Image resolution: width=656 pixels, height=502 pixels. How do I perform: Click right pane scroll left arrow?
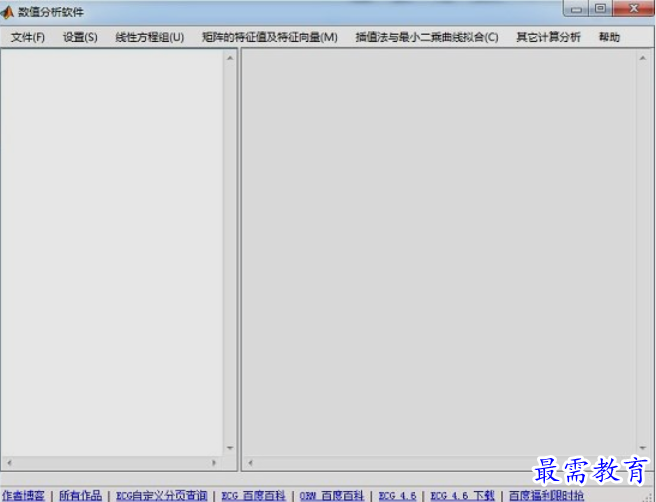pyautogui.click(x=250, y=463)
